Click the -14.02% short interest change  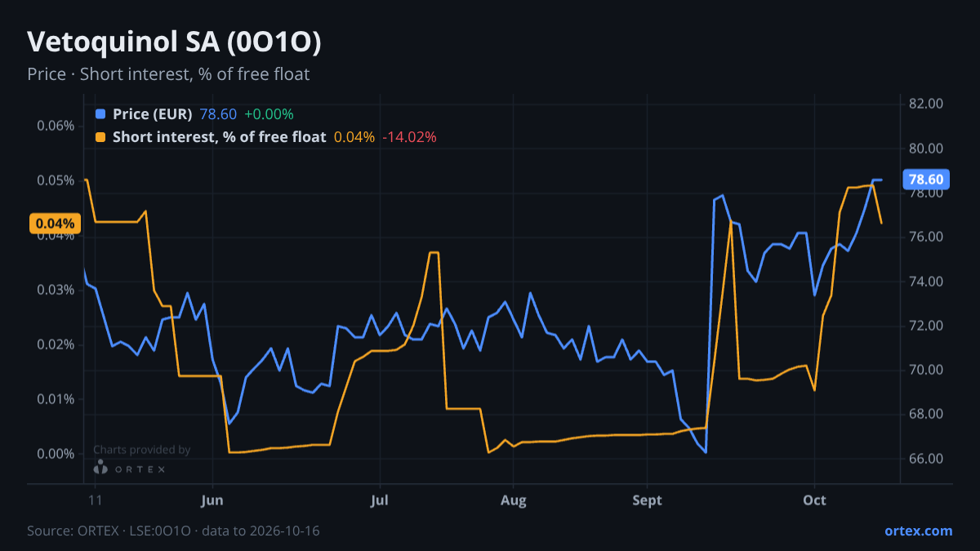[x=409, y=137]
